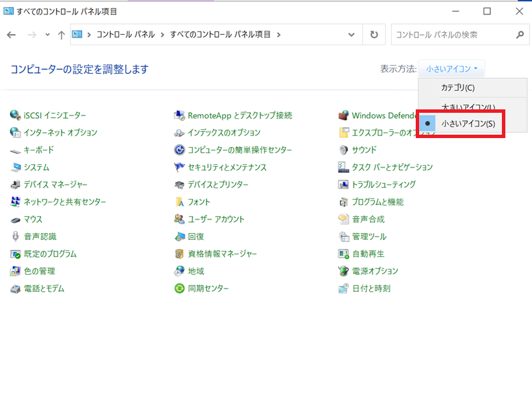This screenshot has height=404, width=532.
Task: Click the セキュリティとメンテナンス flag icon
Action: click(x=179, y=167)
